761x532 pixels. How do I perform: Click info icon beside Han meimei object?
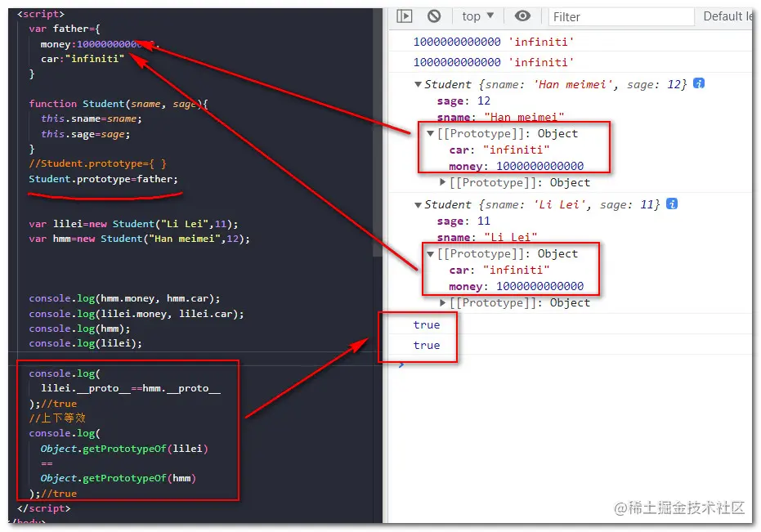(698, 83)
